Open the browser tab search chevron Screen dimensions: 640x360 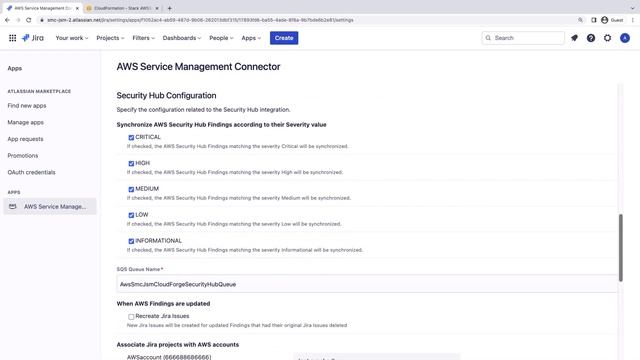point(632,8)
